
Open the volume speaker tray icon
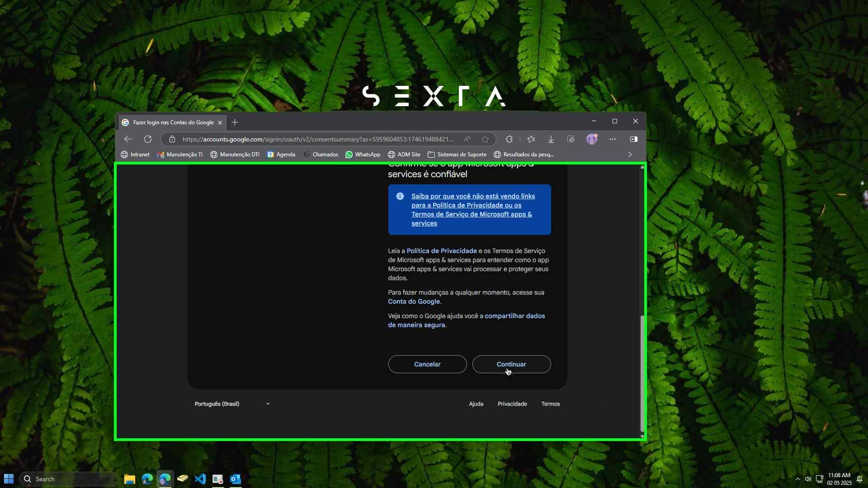(808, 479)
